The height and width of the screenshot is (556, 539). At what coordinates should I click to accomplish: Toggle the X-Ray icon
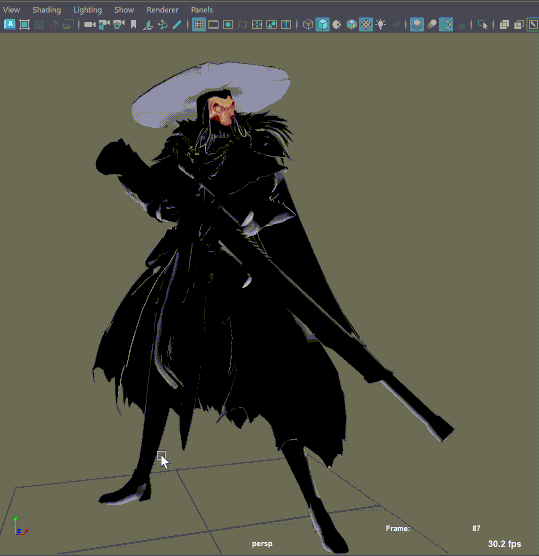tap(504, 24)
